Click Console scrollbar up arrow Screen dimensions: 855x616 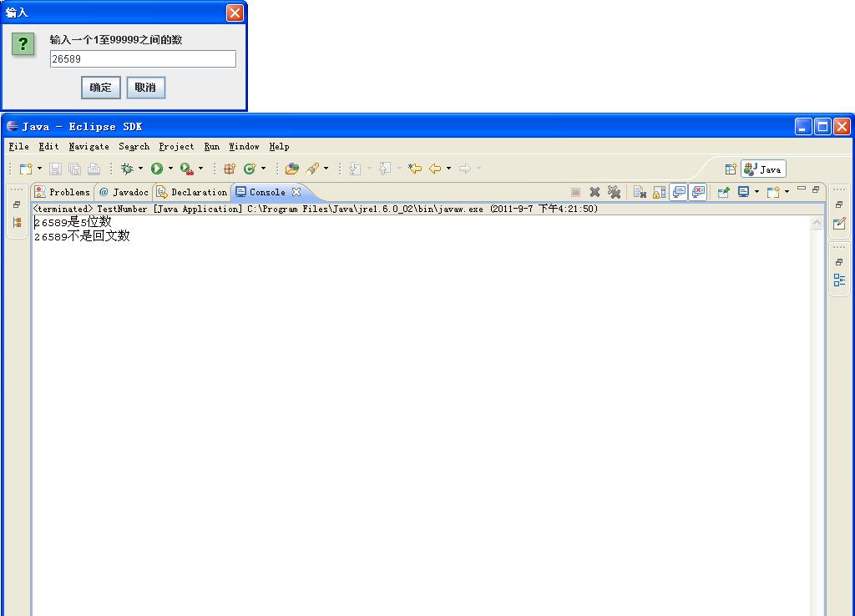click(817, 222)
